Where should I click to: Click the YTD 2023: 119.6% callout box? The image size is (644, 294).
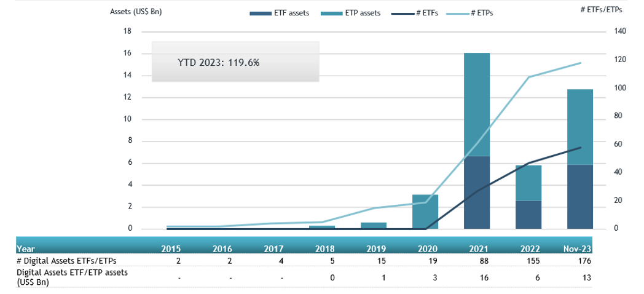[x=235, y=62]
